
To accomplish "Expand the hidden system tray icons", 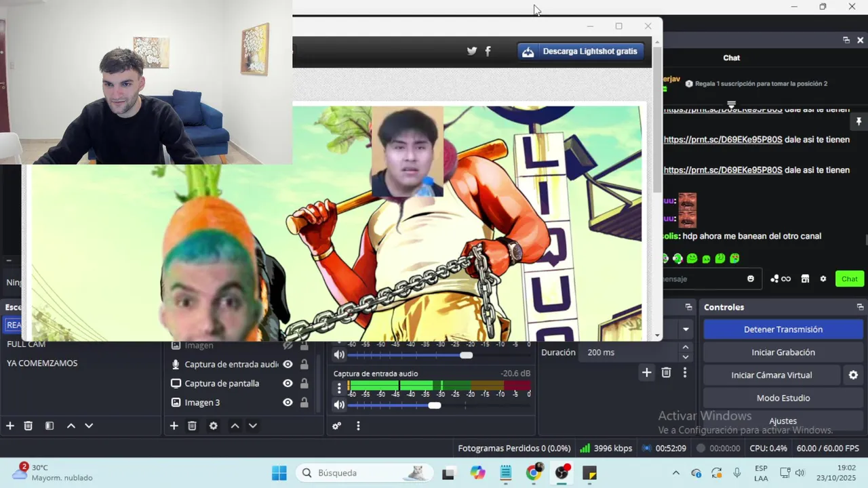I will click(x=675, y=473).
